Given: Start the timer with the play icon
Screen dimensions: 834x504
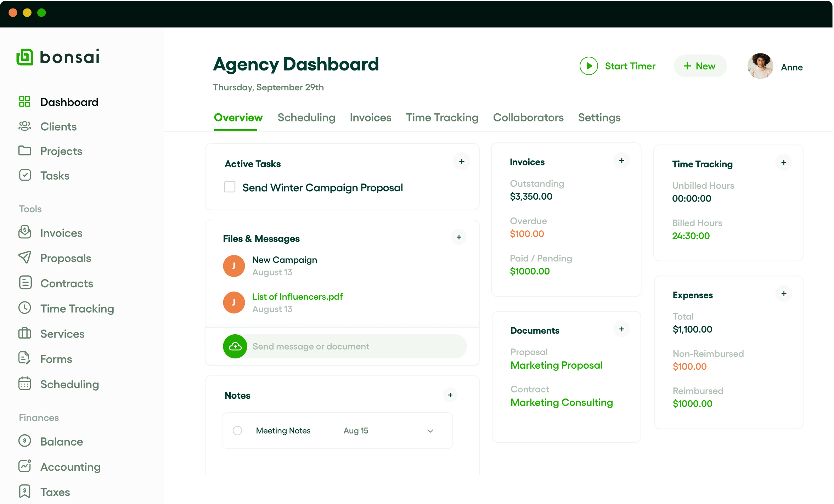Looking at the screenshot, I should click(588, 66).
